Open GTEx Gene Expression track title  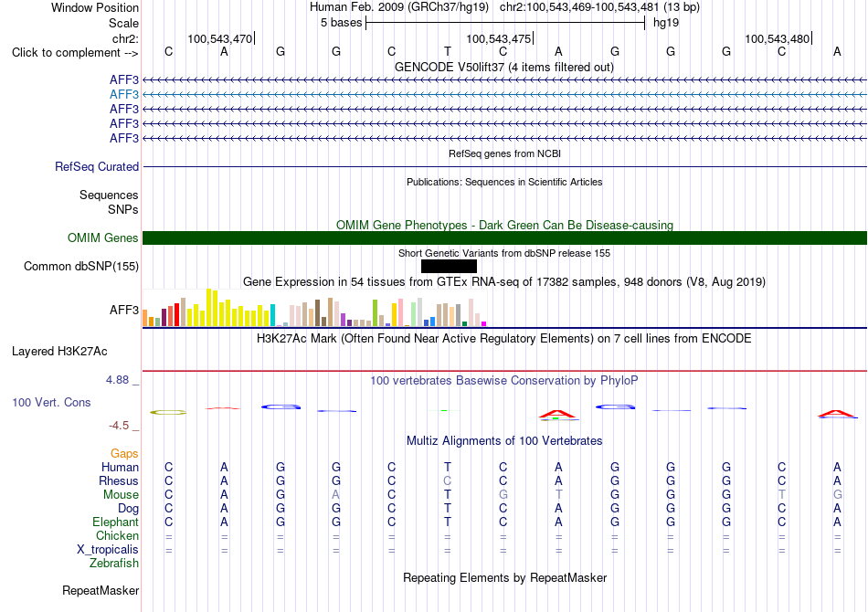pos(504,282)
